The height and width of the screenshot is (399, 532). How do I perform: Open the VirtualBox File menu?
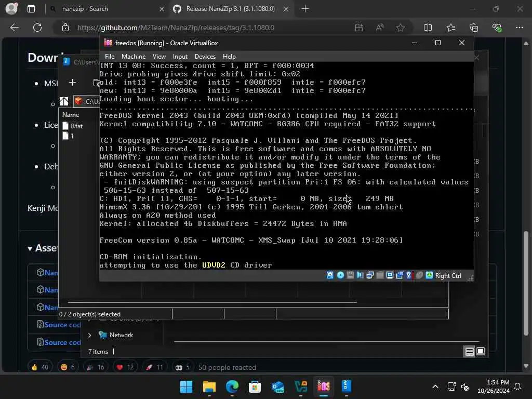pos(110,57)
